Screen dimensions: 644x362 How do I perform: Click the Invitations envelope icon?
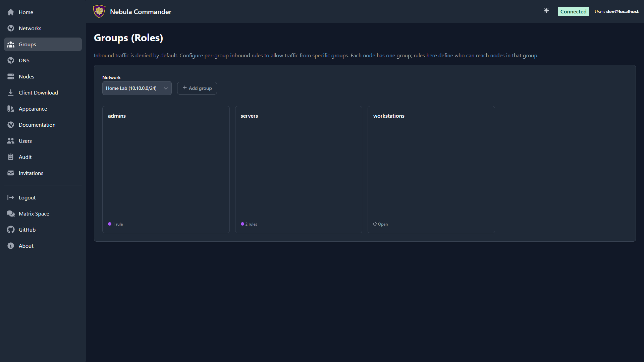11,173
